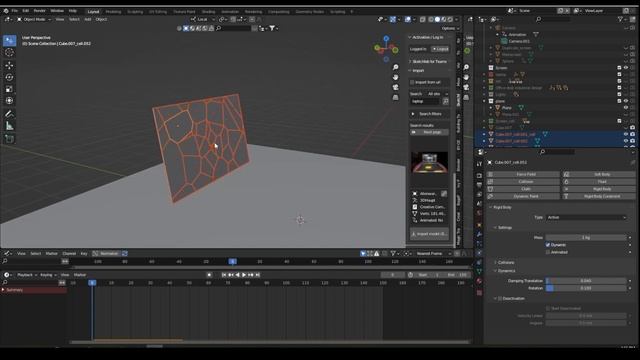Enable the Animated checkbox
640x360 pixels.
[x=548, y=252]
